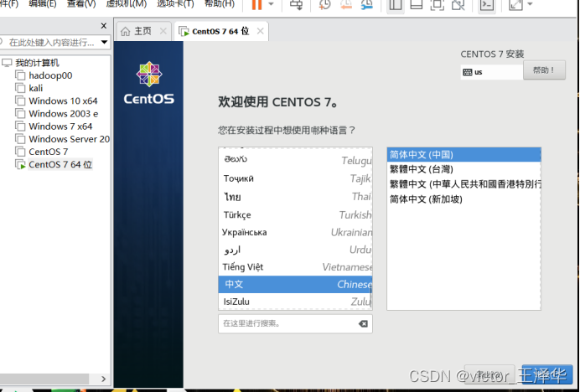Screen dimensions: 580x392
Task: Open the 虚拟机(M) menu
Action: tap(126, 4)
